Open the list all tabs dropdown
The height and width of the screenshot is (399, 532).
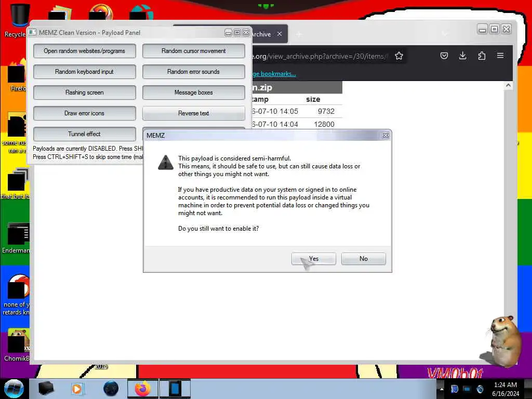coord(445,34)
